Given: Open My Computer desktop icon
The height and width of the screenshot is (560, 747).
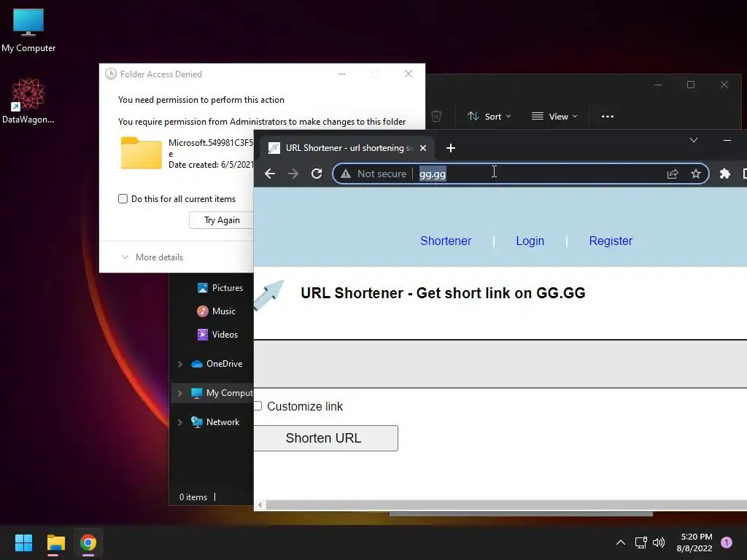Looking at the screenshot, I should (x=28, y=31).
